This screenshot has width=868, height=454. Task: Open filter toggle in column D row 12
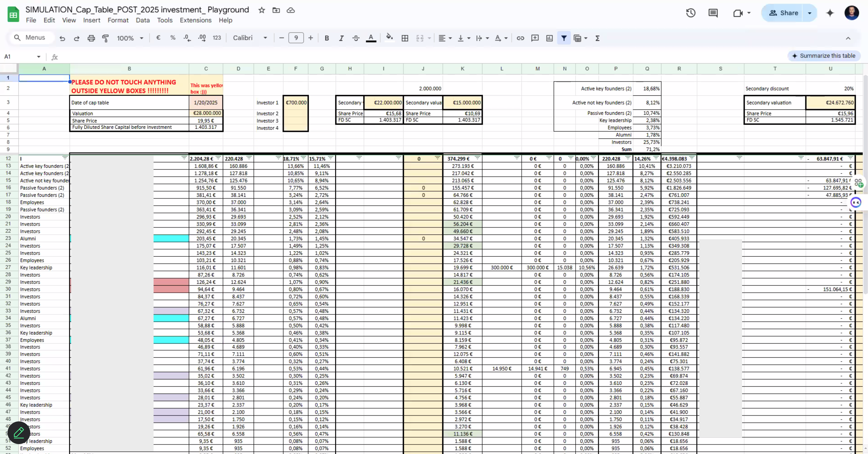point(249,158)
